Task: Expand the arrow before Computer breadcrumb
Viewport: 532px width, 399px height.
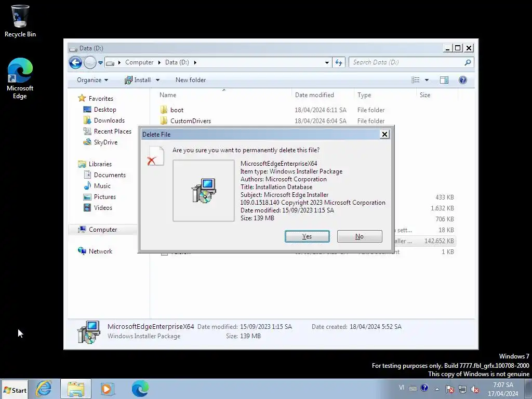Action: (x=119, y=62)
